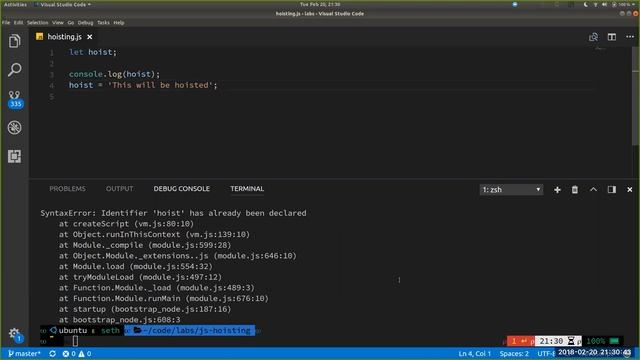Close the terminal panel

click(629, 190)
